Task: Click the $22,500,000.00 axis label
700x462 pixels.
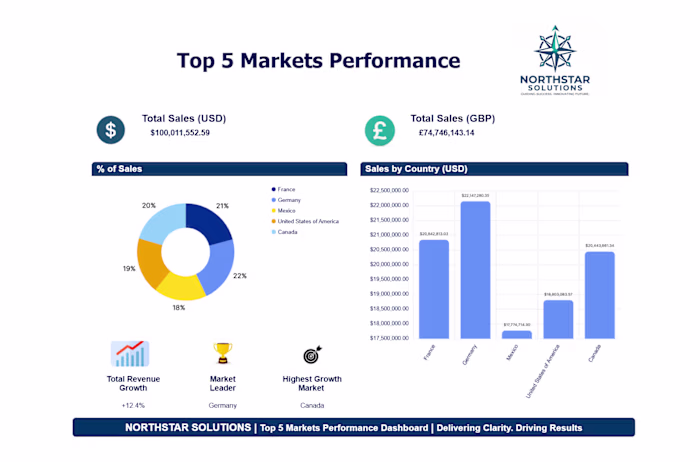Action: coord(389,190)
